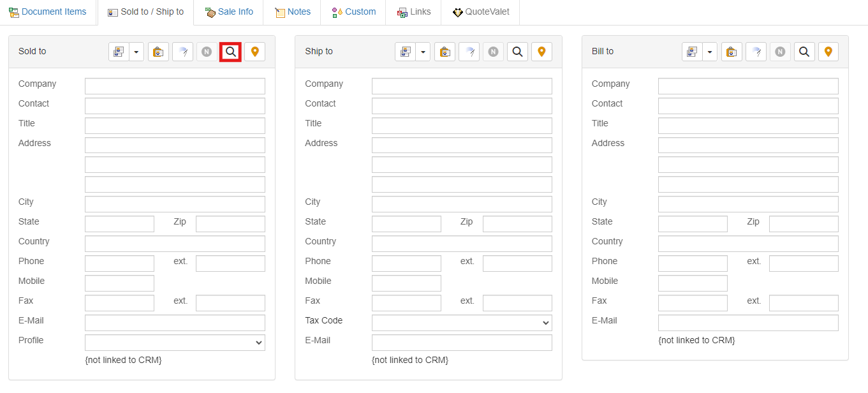Go to the QuoteValet tab

point(480,12)
